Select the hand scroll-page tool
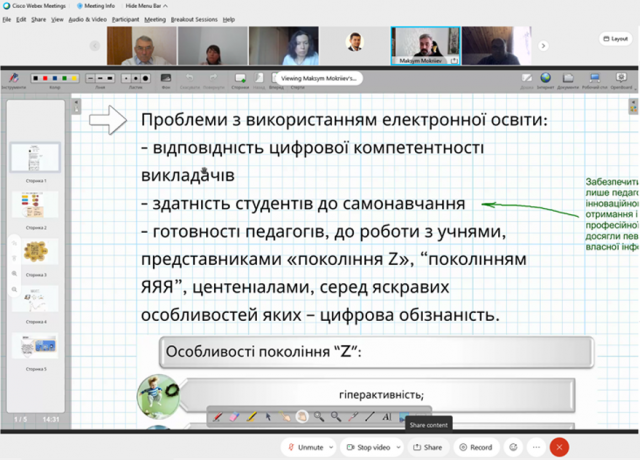Image resolution: width=640 pixels, height=460 pixels. [302, 417]
